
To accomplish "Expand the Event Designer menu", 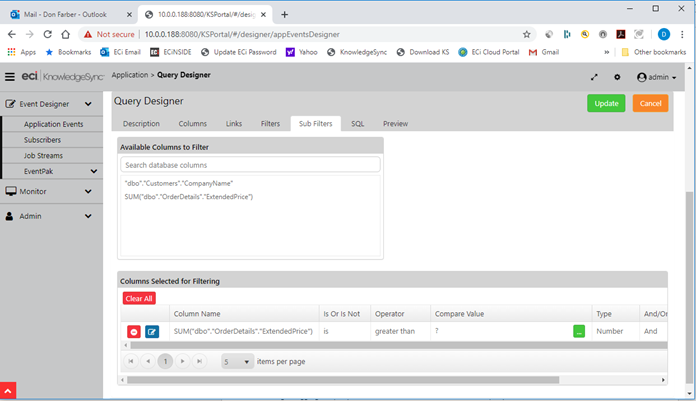I will 49,104.
